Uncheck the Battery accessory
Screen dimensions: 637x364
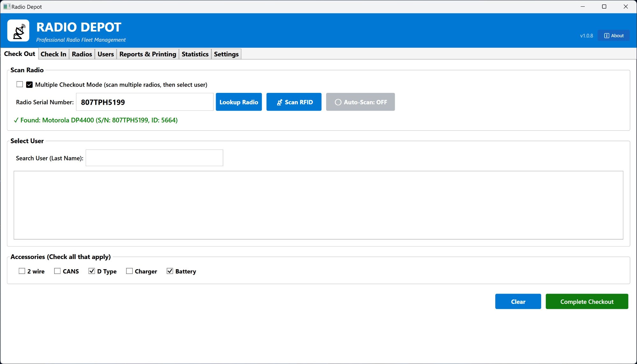[x=170, y=271]
